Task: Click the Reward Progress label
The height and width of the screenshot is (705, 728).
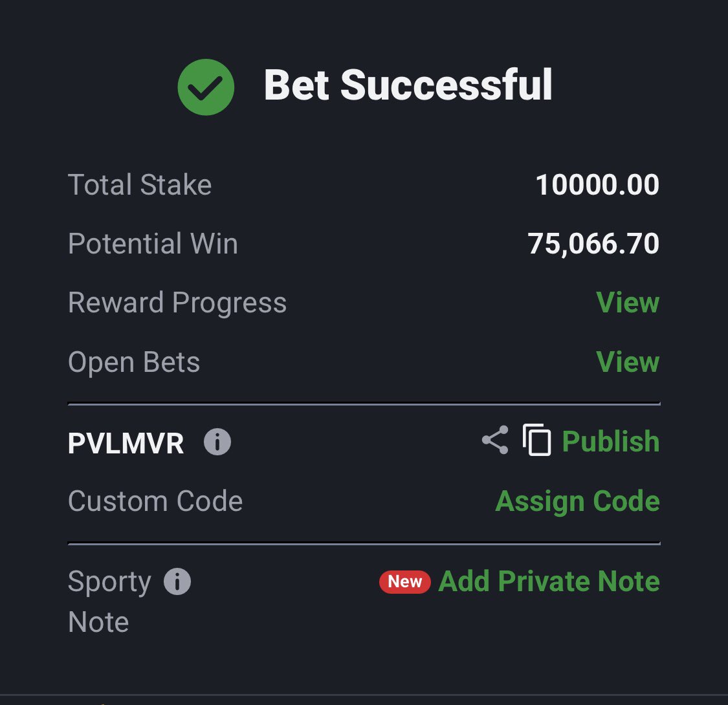Action: coord(177,303)
